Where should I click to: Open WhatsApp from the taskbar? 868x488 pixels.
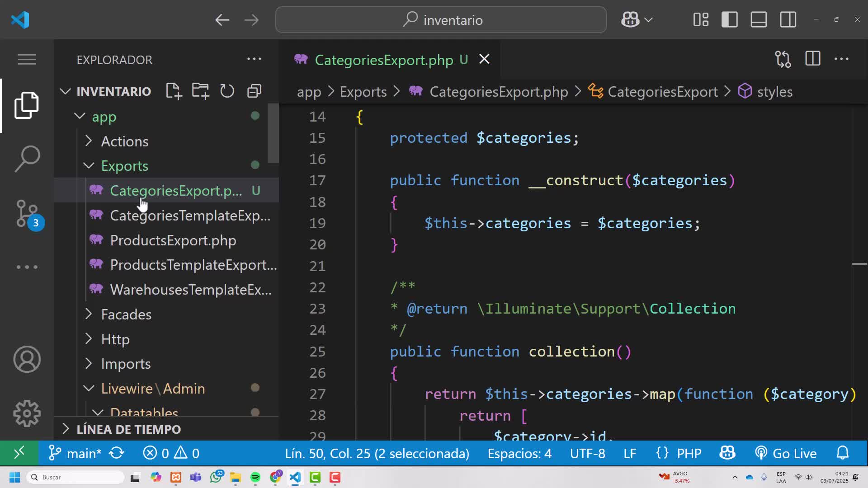(216, 477)
